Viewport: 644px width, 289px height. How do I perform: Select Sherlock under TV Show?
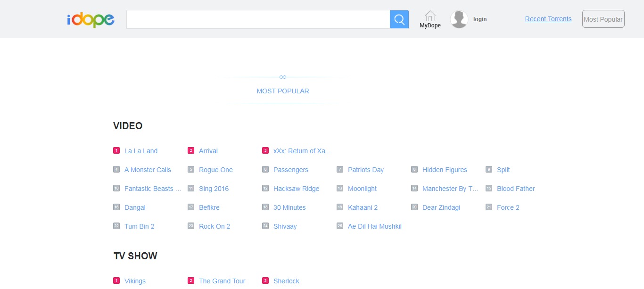coord(286,281)
